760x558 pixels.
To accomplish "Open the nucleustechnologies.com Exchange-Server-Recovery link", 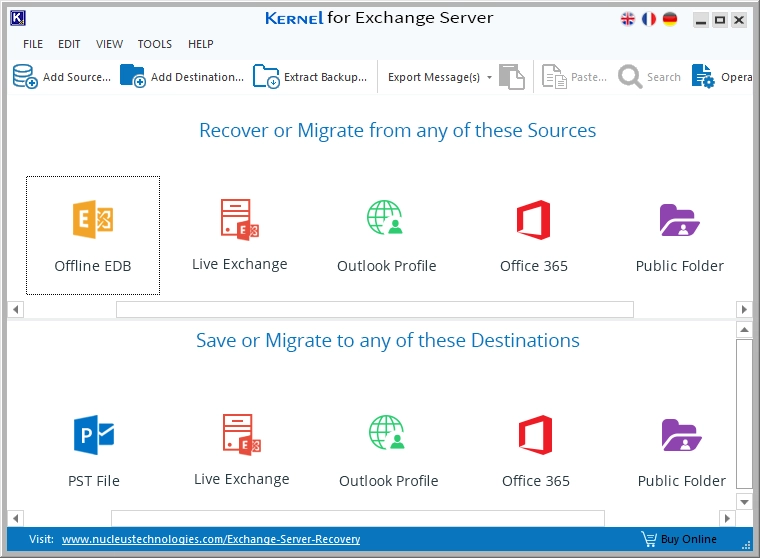I will (x=211, y=539).
